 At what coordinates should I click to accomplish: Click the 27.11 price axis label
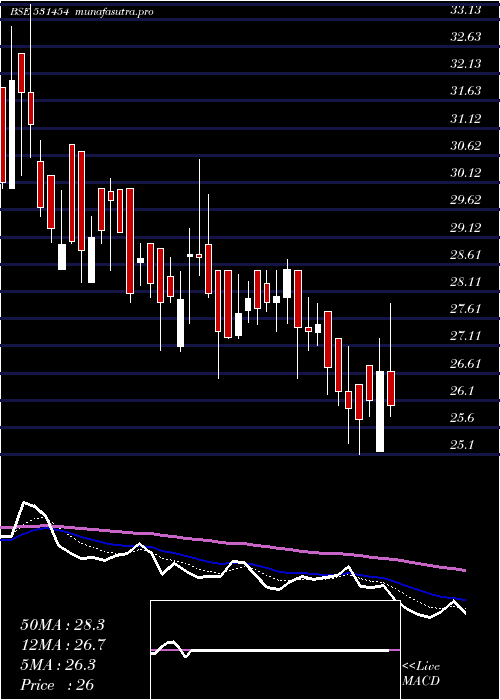(466, 336)
